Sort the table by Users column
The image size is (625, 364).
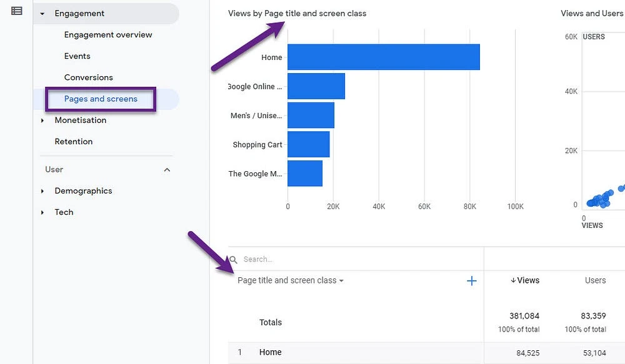click(x=595, y=280)
